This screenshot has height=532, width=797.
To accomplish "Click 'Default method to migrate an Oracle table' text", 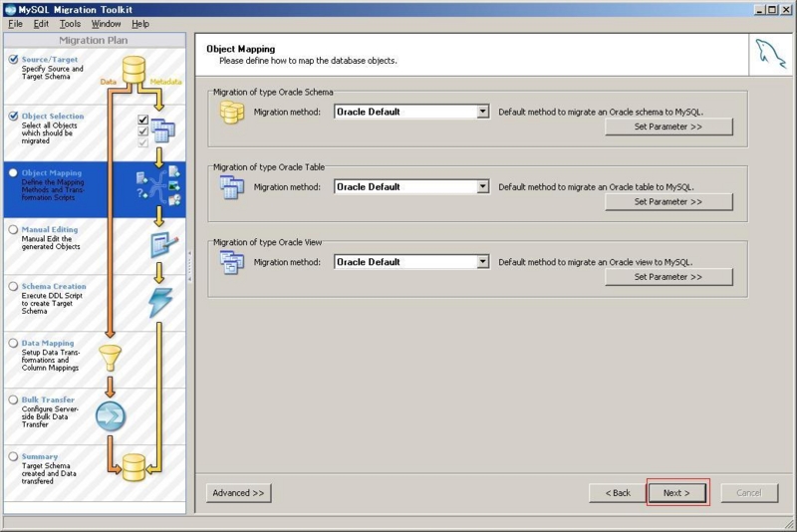I will (x=596, y=187).
